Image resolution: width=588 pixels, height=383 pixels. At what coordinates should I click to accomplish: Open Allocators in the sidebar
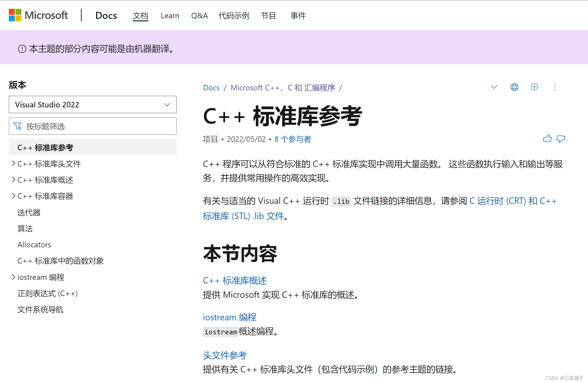click(x=34, y=245)
